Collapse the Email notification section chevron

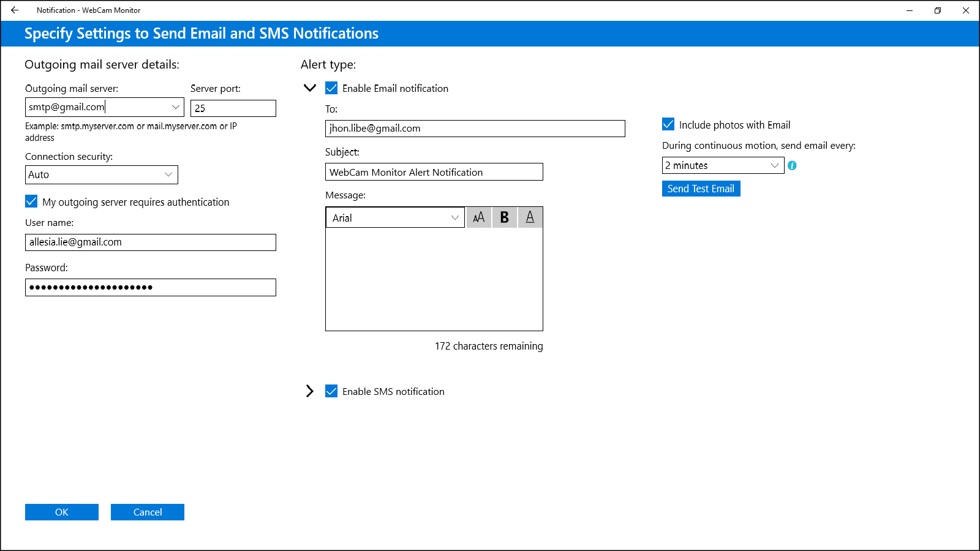coord(310,88)
